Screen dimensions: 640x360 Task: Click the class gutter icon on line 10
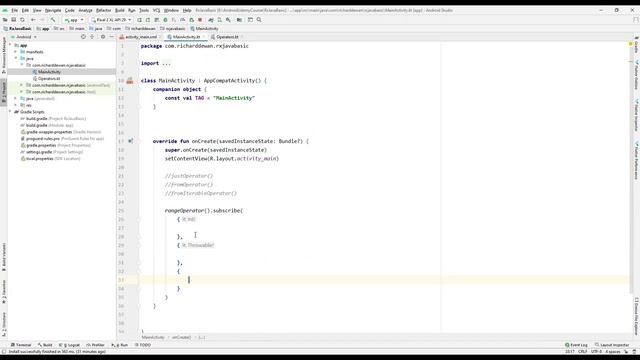[130, 80]
